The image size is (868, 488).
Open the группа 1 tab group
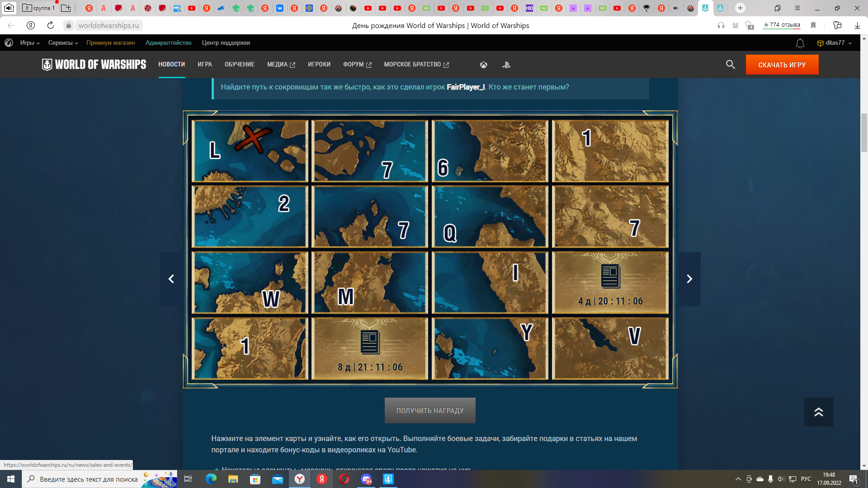[39, 8]
